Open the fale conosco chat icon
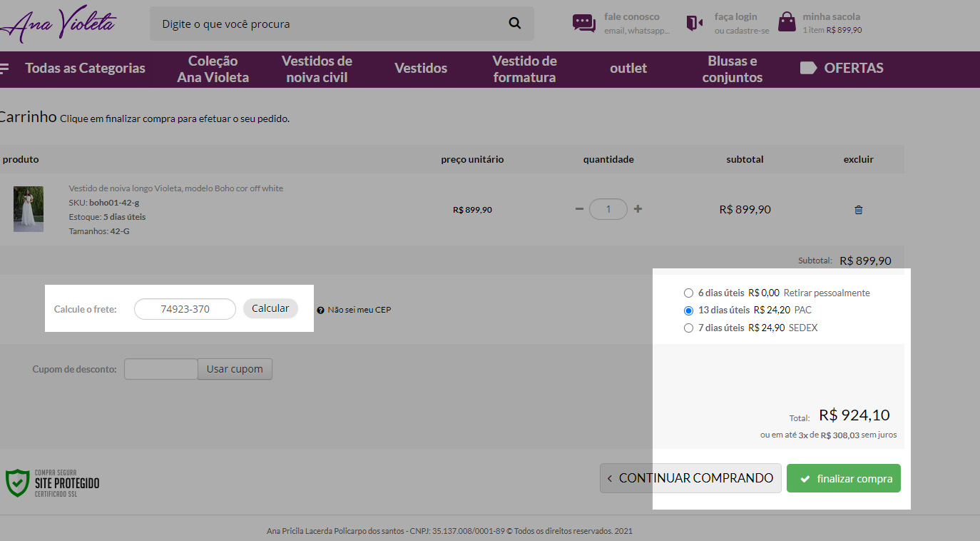This screenshot has height=541, width=980. coord(583,24)
